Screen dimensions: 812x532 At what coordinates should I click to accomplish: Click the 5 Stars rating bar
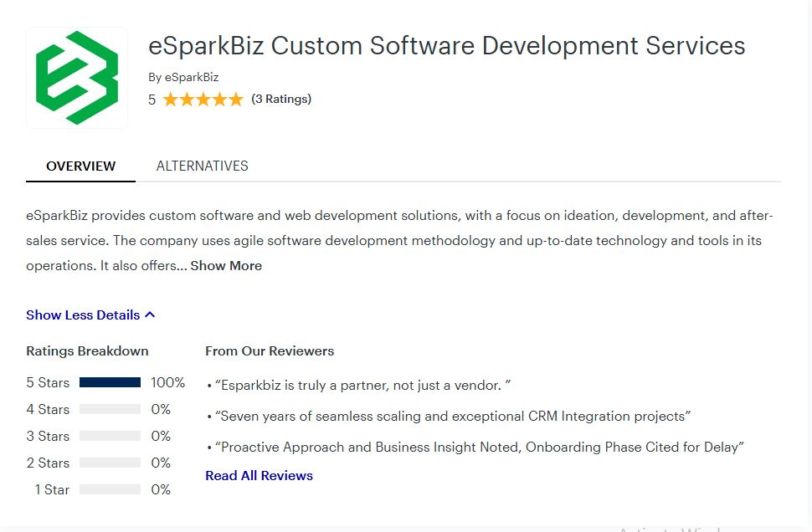pos(110,382)
